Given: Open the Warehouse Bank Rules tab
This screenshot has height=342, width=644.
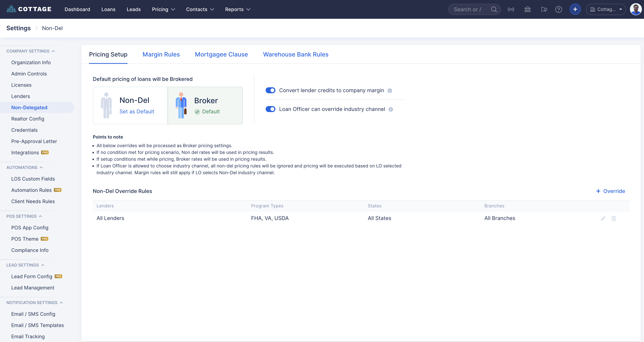Looking at the screenshot, I should tap(296, 54).
